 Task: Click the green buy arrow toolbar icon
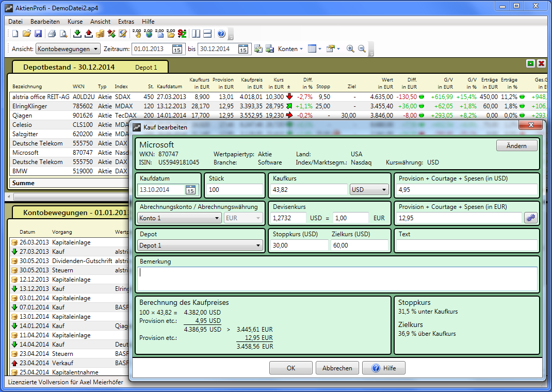click(77, 34)
